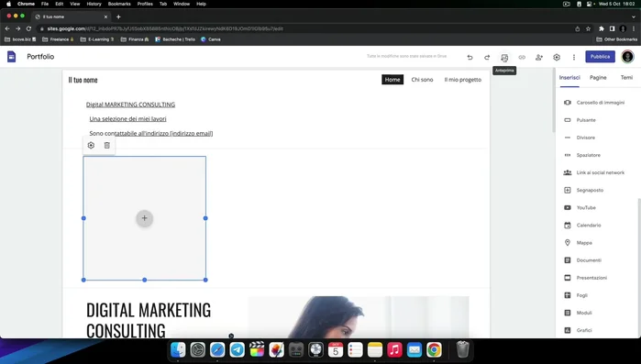
Task: Select the woman image on the page
Action: (x=359, y=317)
